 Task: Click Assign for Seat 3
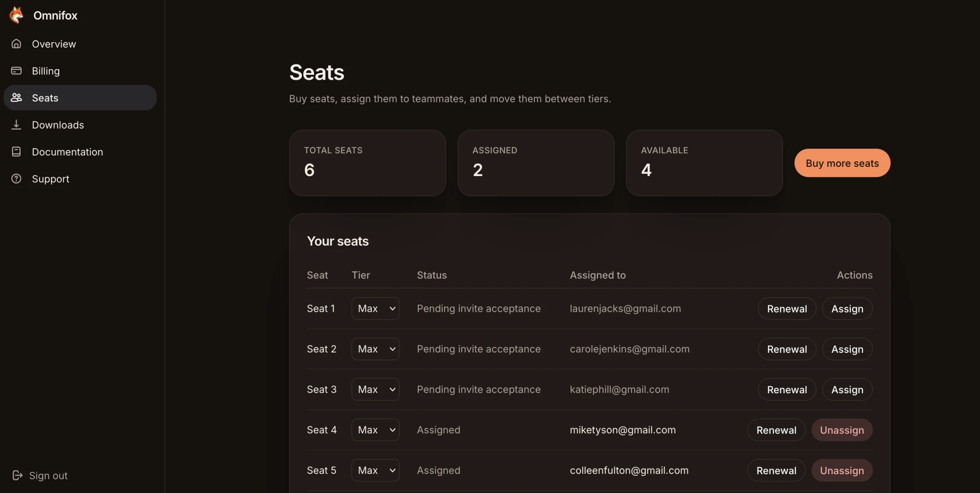(847, 390)
